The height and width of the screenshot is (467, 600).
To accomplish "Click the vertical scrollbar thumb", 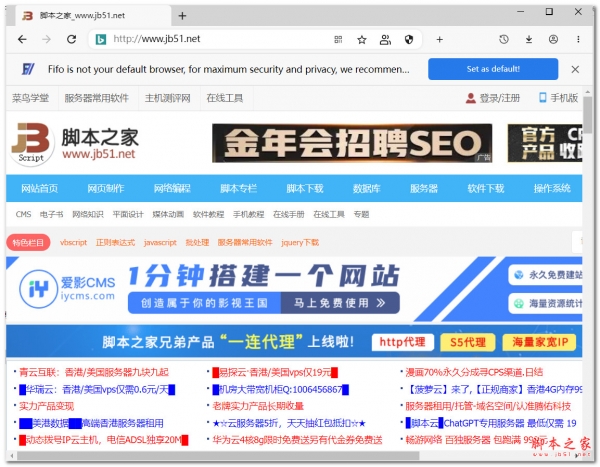I will (x=588, y=113).
